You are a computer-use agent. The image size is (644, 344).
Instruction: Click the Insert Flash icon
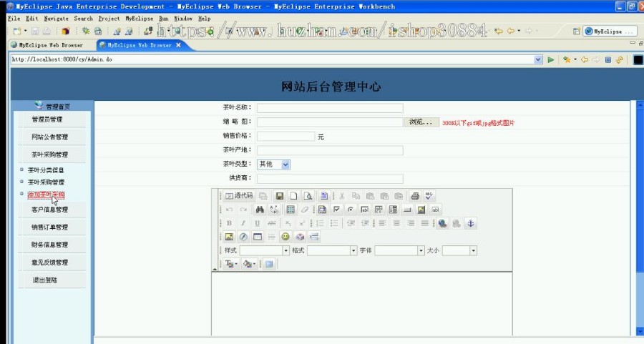(243, 237)
